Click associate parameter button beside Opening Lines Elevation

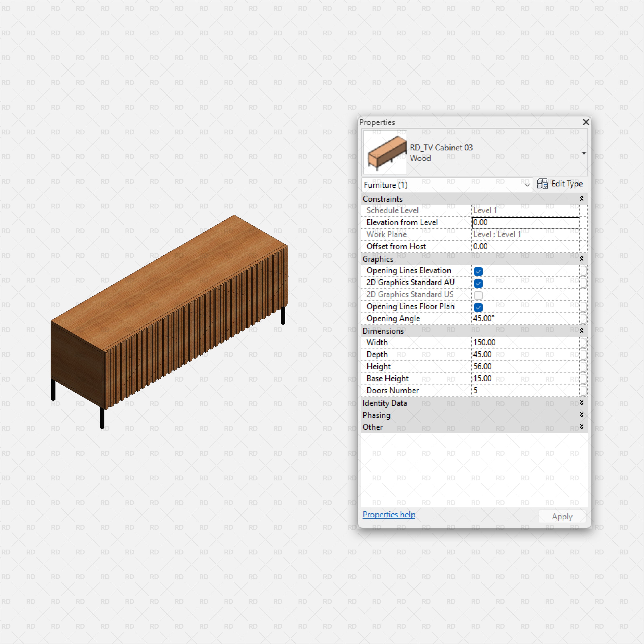(x=584, y=271)
